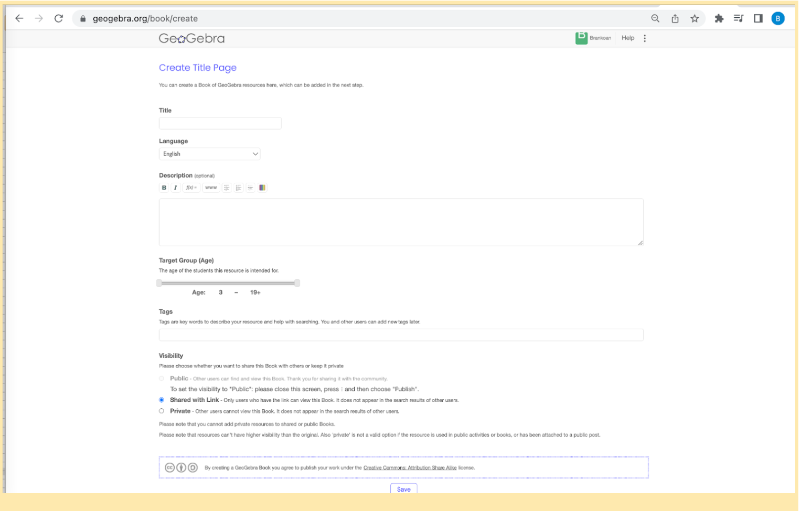Open the Help menu

click(628, 38)
